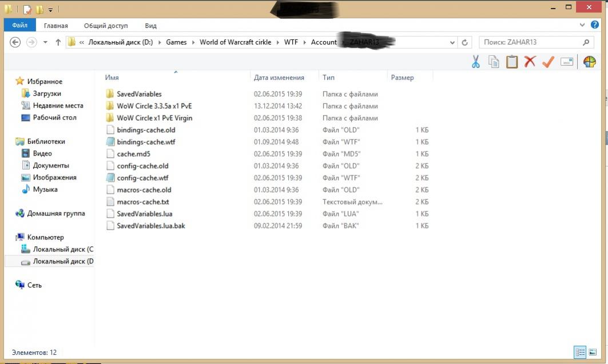Select the SavedVariables folder
The width and height of the screenshot is (608, 364).
[139, 94]
